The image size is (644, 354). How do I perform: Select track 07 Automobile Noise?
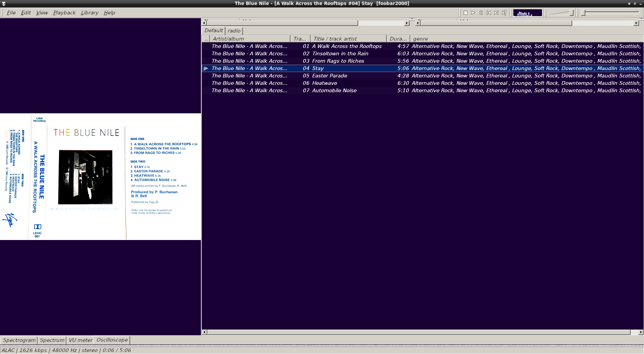(423, 91)
